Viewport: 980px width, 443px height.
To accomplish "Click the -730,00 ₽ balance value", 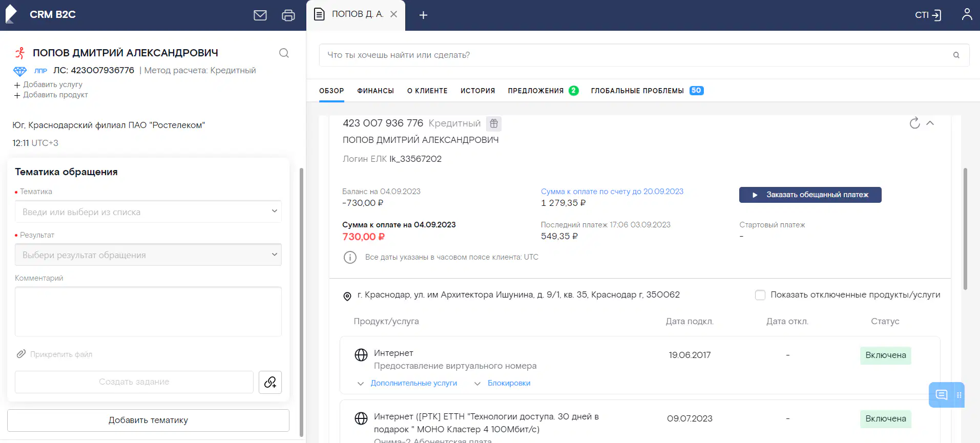I will [x=363, y=203].
